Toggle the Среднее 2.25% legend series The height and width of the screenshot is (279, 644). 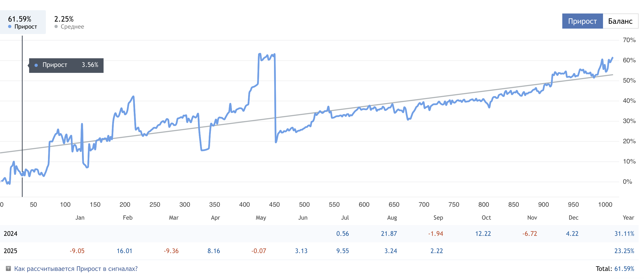[x=69, y=22]
